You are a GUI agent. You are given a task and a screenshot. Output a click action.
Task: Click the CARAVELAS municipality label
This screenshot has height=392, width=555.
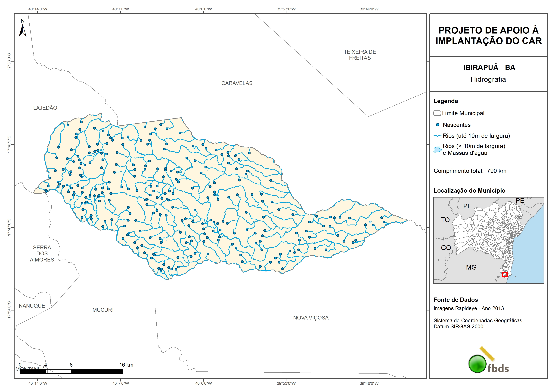(x=237, y=83)
